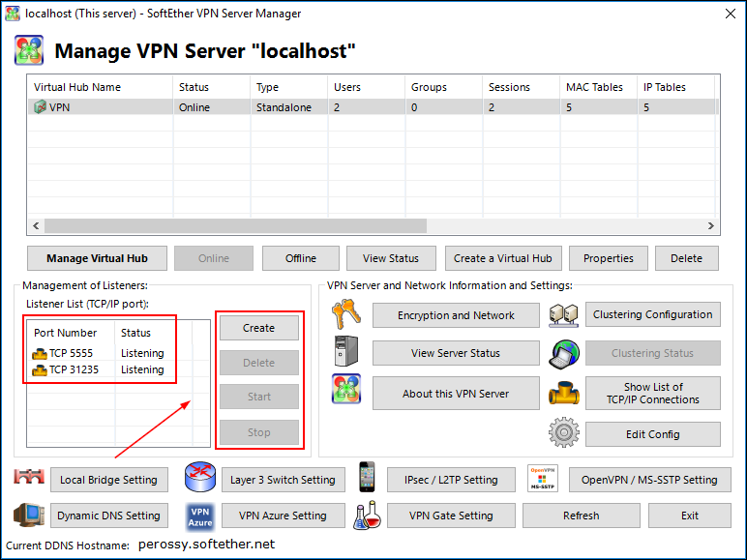The width and height of the screenshot is (747, 560).
Task: Click View Server Status button
Action: click(x=456, y=353)
